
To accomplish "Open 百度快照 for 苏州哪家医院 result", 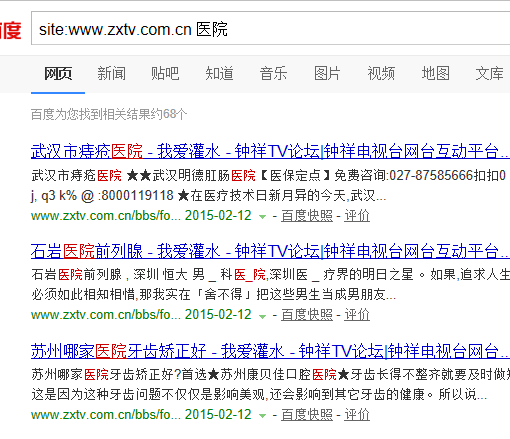I will [x=307, y=415].
